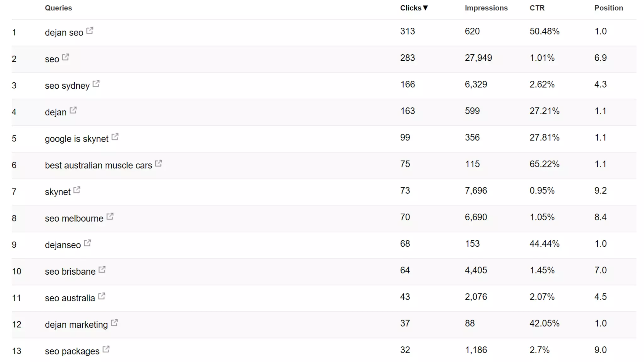The height and width of the screenshot is (362, 644).
Task: Click external link icon after 'best australian muscle cars'
Action: click(159, 163)
